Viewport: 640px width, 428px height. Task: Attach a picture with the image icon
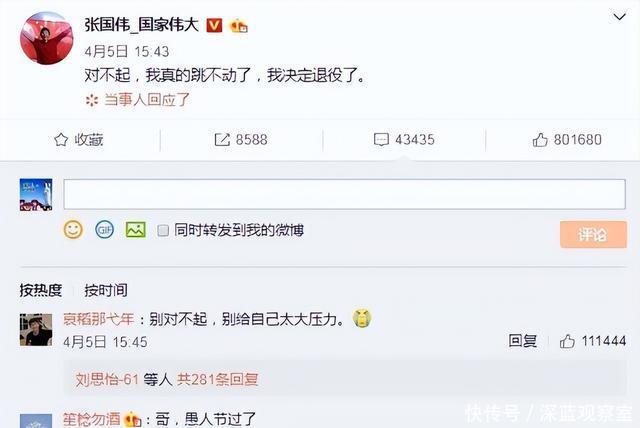coord(136,230)
